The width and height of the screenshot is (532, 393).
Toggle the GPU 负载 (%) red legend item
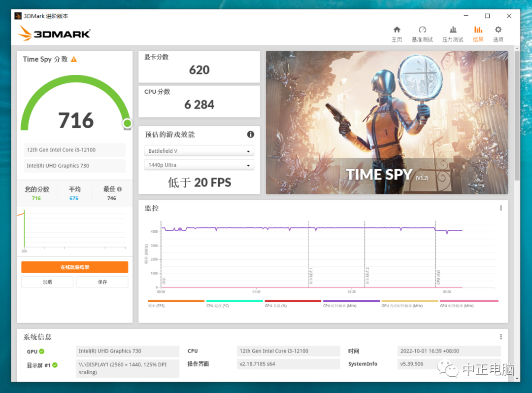pos(293,304)
